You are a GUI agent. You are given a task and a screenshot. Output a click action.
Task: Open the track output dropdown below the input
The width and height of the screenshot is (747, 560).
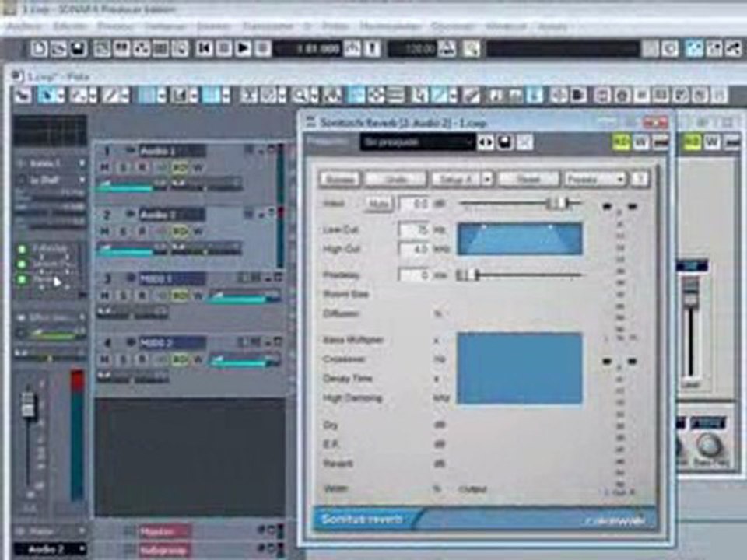pyautogui.click(x=82, y=180)
